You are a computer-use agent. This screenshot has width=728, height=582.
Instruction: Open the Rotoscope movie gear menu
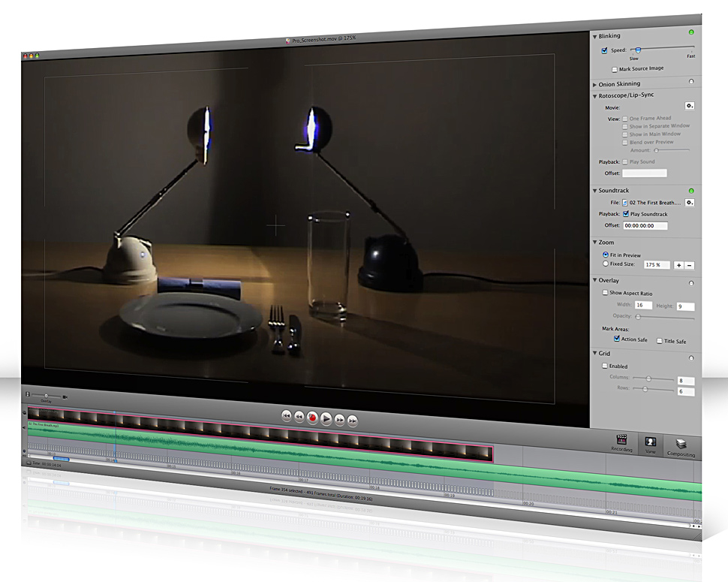click(690, 106)
